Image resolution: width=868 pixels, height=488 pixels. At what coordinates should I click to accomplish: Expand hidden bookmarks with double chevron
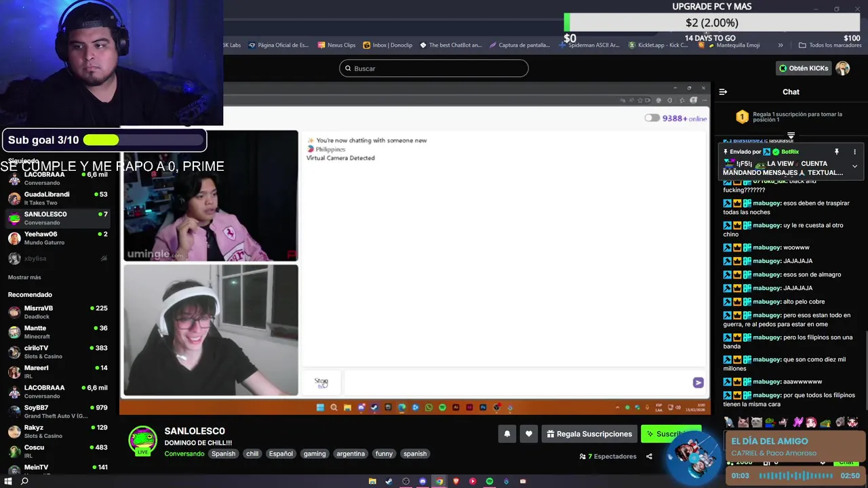[x=781, y=45]
